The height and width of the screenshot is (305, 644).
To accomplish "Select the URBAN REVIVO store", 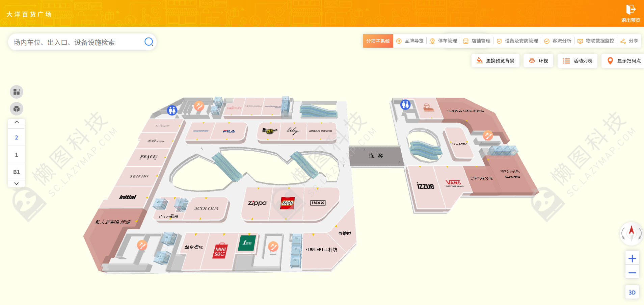I will [x=320, y=131].
